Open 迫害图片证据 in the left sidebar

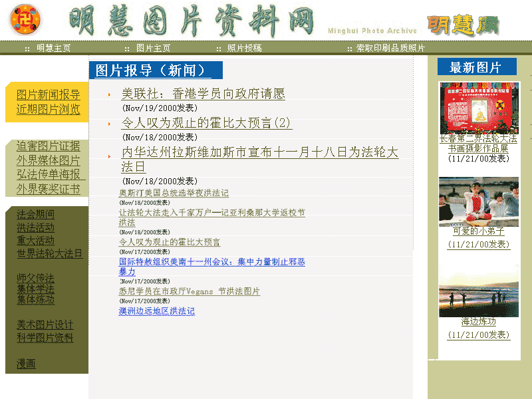(48, 146)
